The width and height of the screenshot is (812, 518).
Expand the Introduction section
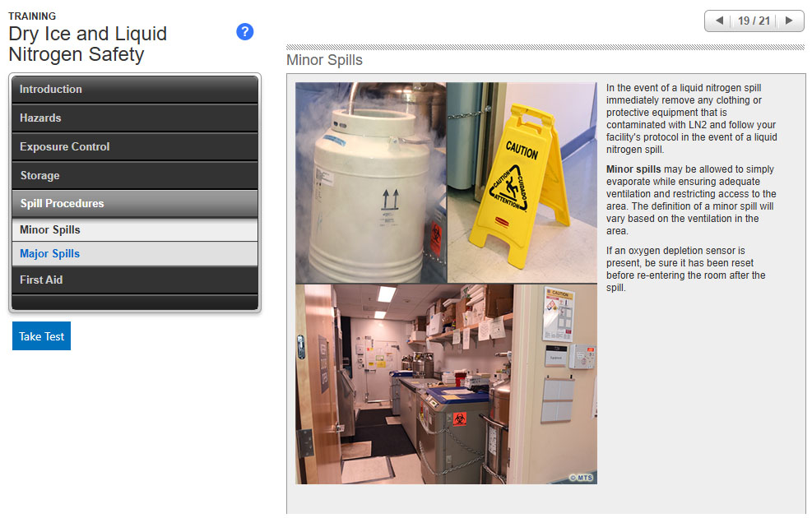tap(134, 90)
